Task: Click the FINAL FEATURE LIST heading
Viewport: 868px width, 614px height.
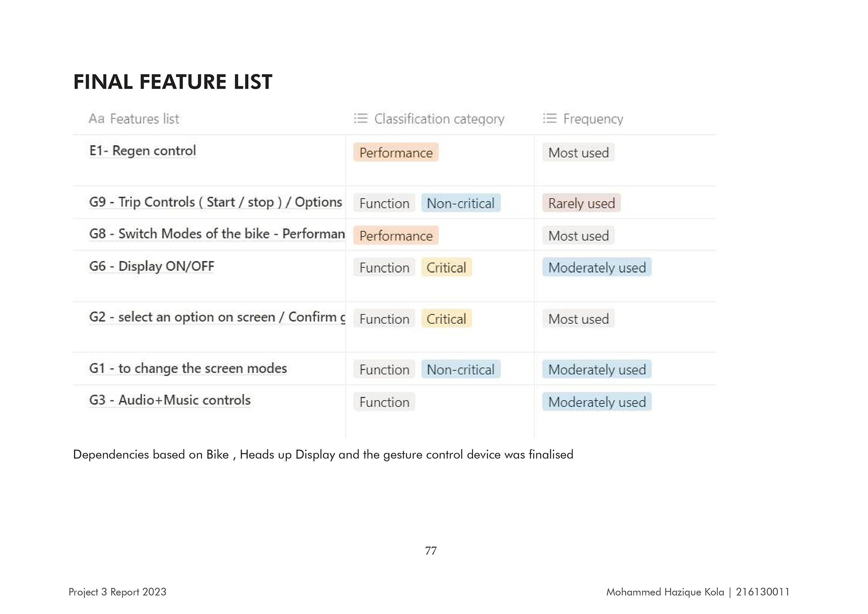Action: pos(173,82)
